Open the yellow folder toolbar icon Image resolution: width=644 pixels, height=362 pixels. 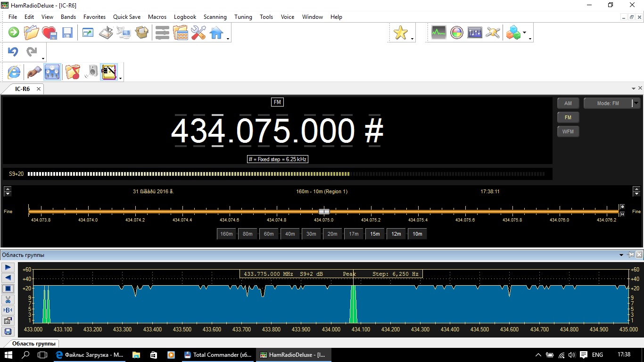(x=31, y=33)
